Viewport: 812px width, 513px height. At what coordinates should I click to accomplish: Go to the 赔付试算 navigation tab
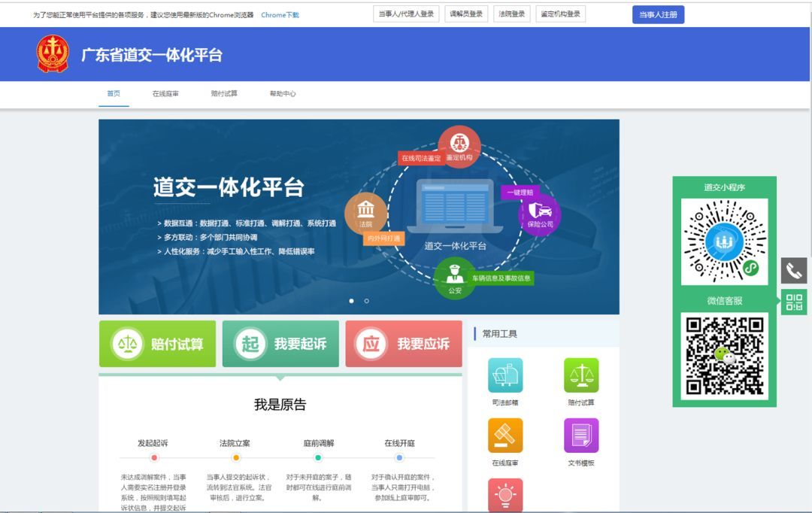pyautogui.click(x=224, y=94)
